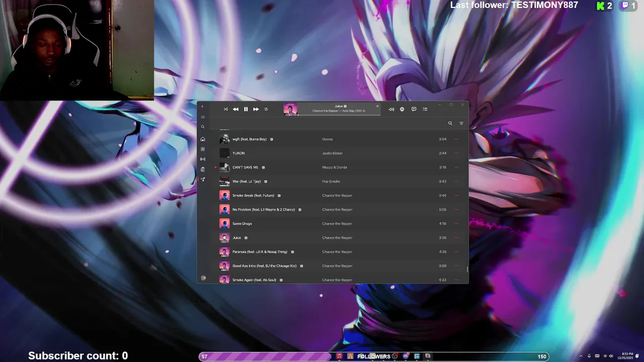Click the speaker icon on Juice thumbnail
Screen dimensions: 644x362
224,238
